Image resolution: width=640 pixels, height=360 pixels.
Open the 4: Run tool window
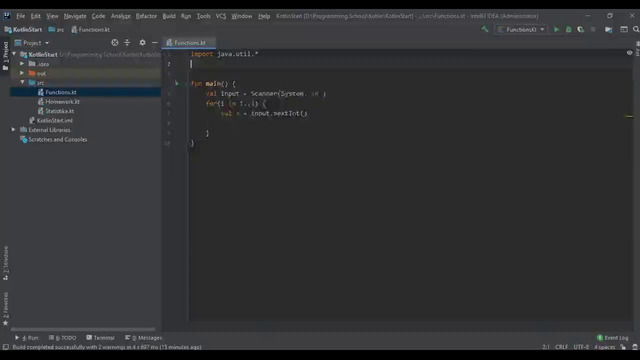(x=27, y=338)
